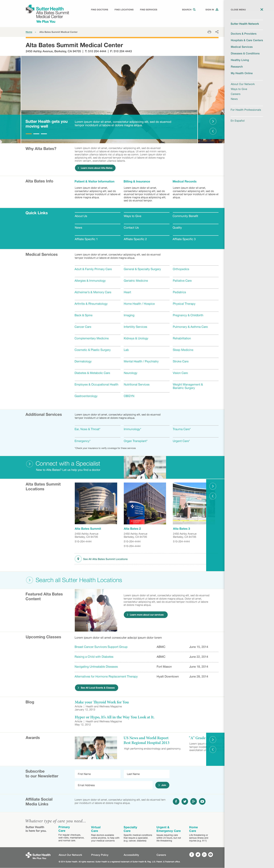This screenshot has height=868, width=274.
Task: Open Ways to Give quick link
Action: pos(133,216)
